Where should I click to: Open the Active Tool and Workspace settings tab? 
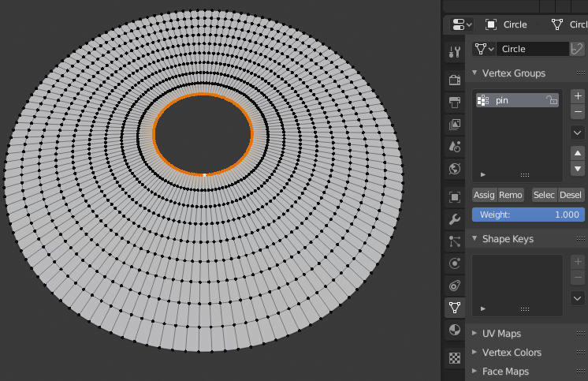coord(455,52)
